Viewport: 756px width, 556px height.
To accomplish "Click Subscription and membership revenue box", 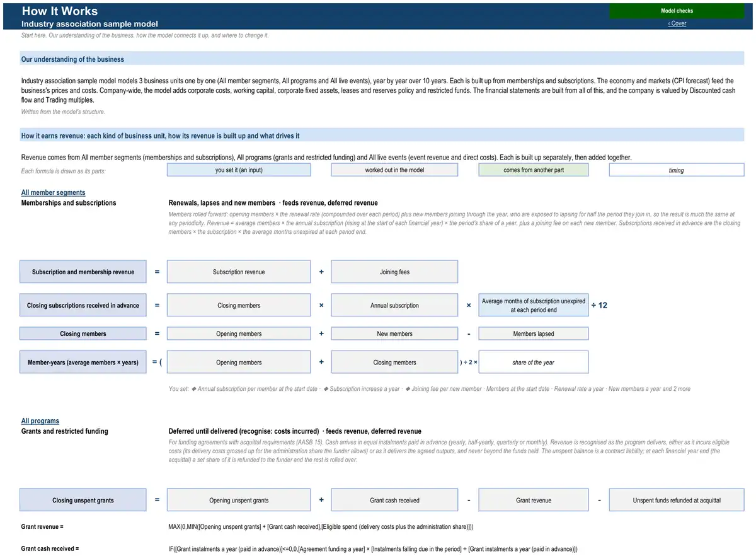I will pyautogui.click(x=83, y=272).
